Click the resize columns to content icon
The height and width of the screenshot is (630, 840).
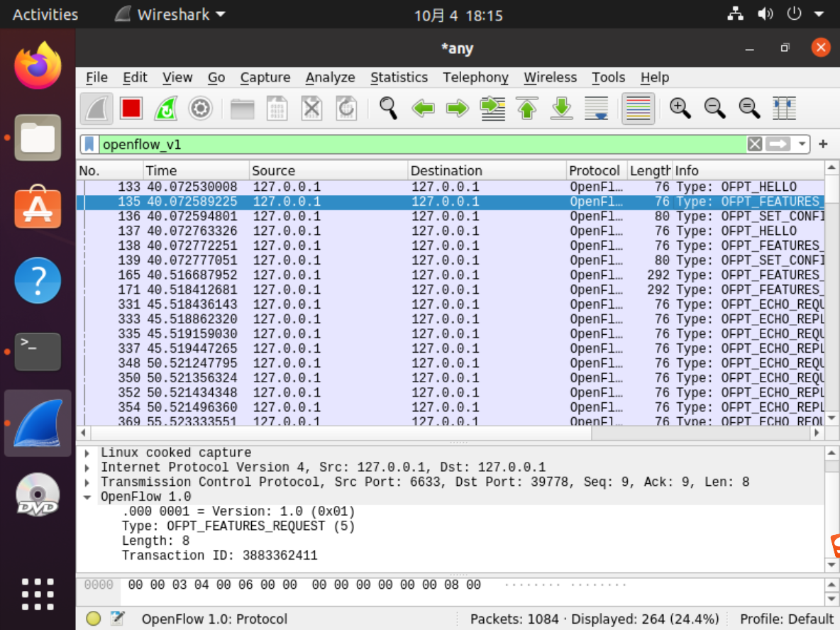pyautogui.click(x=784, y=109)
